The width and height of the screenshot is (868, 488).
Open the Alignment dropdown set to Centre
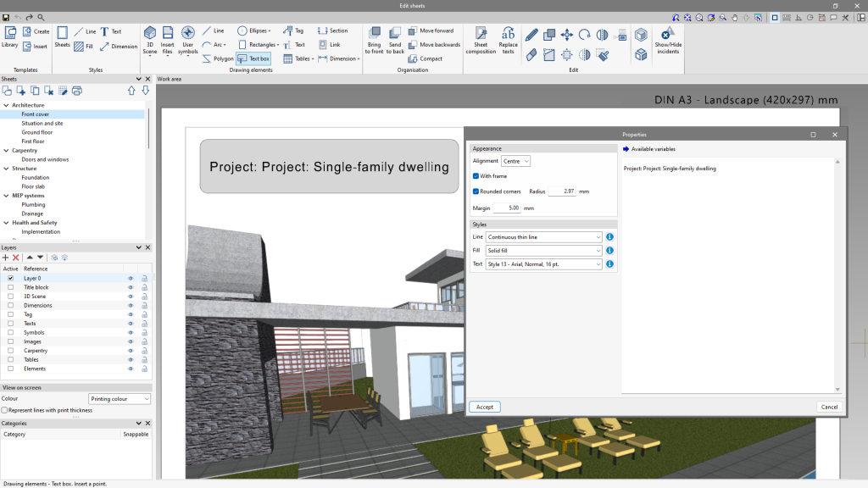coord(515,161)
